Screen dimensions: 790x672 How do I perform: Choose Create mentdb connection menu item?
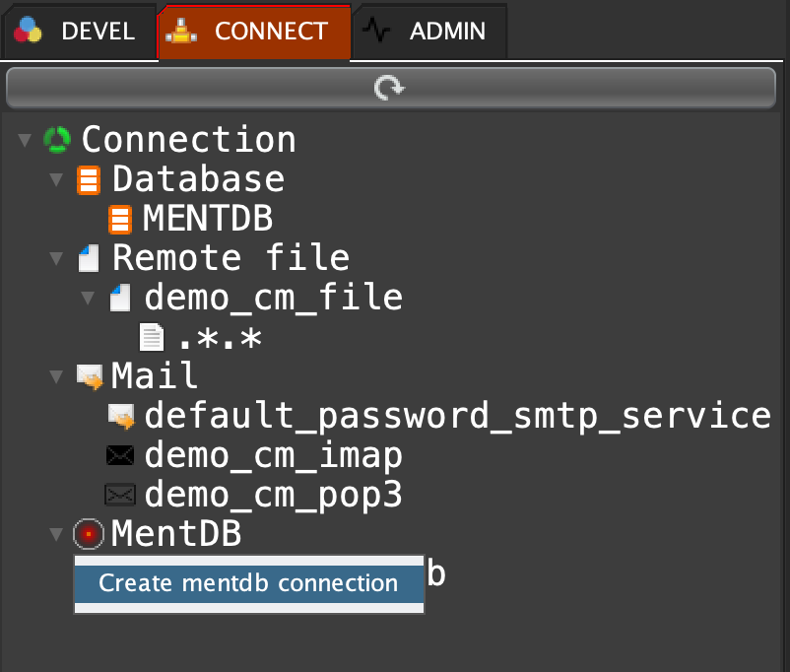pyautogui.click(x=248, y=583)
